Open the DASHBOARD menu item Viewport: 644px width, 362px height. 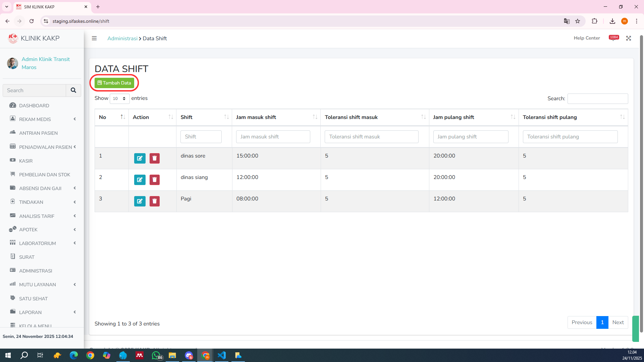click(34, 106)
